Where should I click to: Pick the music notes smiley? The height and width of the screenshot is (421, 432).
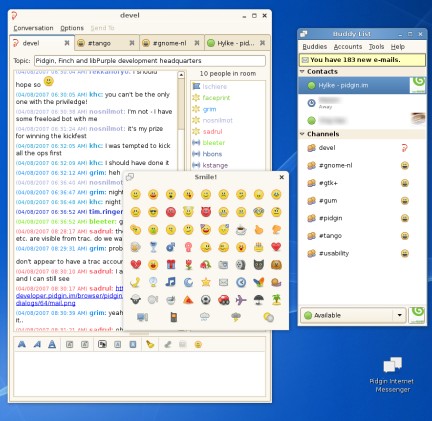[171, 282]
